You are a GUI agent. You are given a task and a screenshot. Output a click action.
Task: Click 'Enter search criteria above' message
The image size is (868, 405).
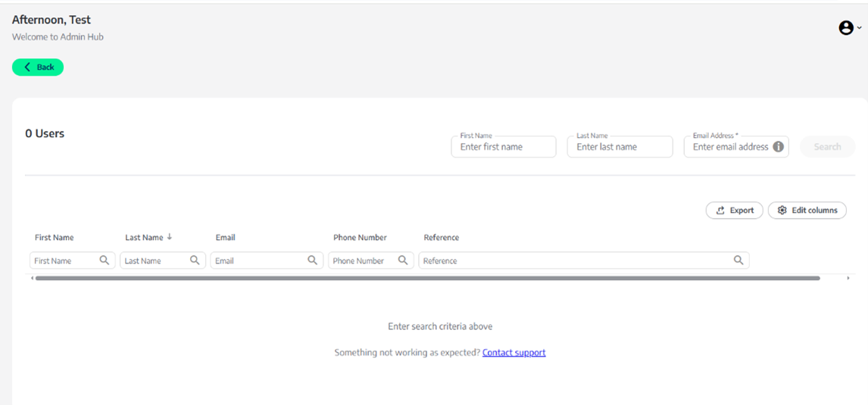(440, 326)
